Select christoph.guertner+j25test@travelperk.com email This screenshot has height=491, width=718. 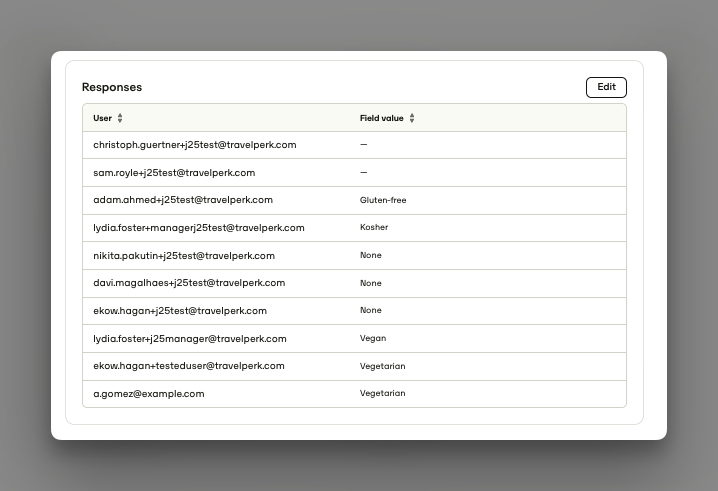pos(195,145)
